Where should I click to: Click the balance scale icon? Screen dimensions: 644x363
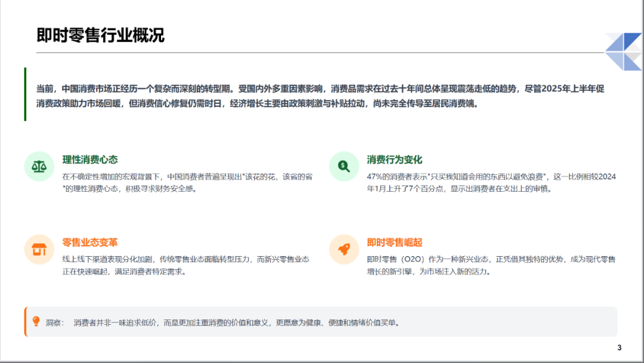(39, 167)
